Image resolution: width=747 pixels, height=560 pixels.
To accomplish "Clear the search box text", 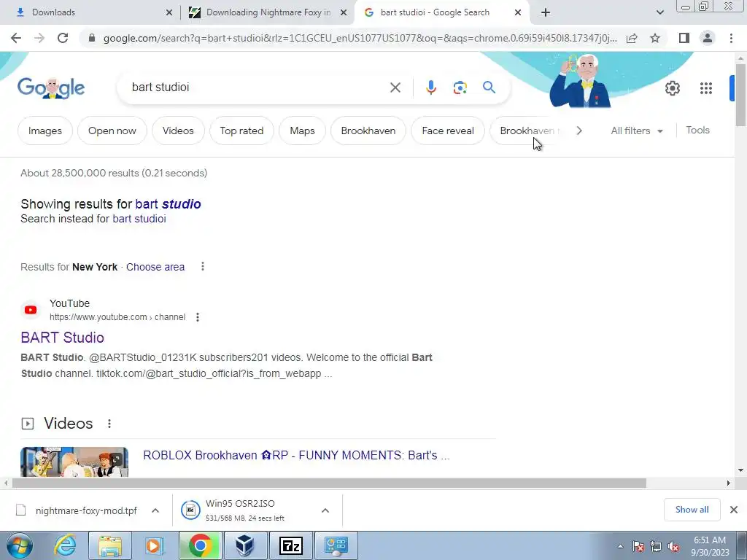I will click(395, 87).
